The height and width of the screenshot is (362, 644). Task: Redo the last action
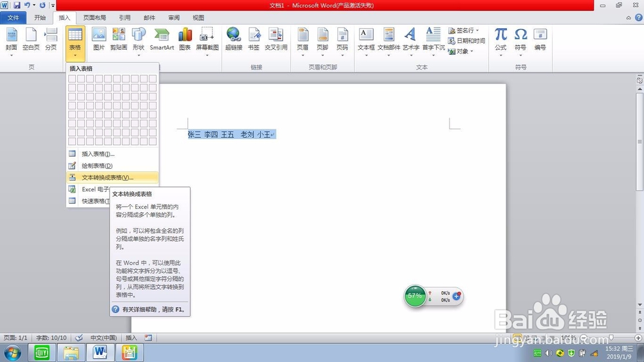pyautogui.click(x=43, y=5)
